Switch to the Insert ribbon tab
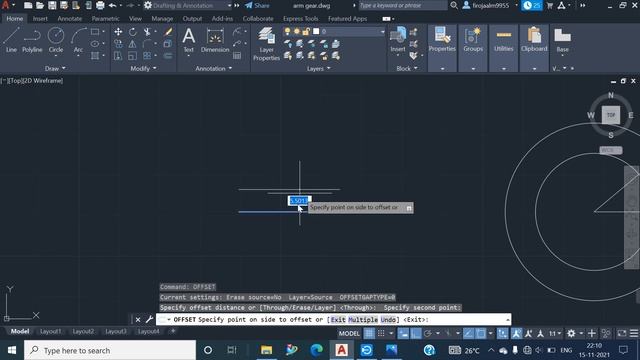Screen dimensions: 640x360 click(40, 19)
